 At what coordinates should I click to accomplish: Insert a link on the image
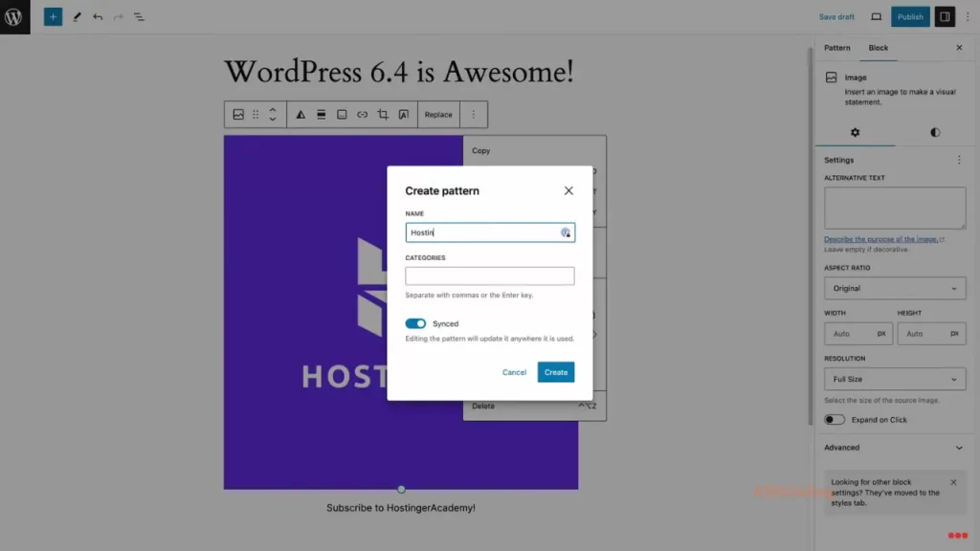(363, 115)
